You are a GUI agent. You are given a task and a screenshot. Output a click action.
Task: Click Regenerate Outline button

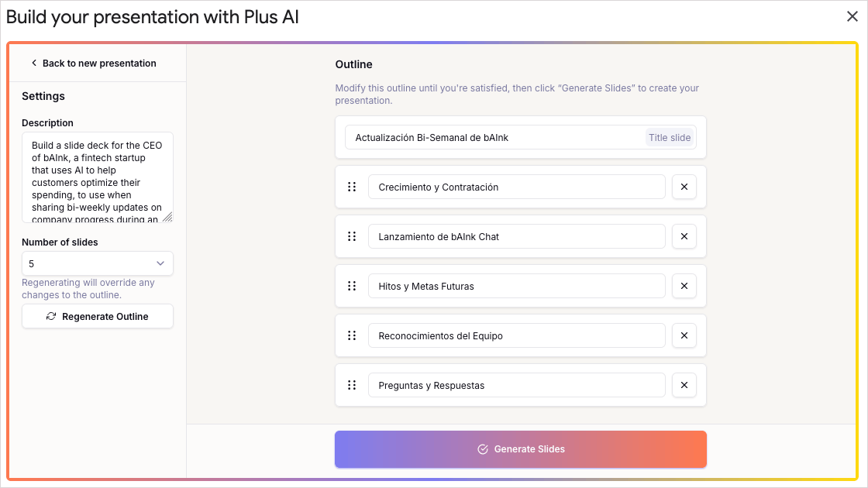pyautogui.click(x=98, y=317)
